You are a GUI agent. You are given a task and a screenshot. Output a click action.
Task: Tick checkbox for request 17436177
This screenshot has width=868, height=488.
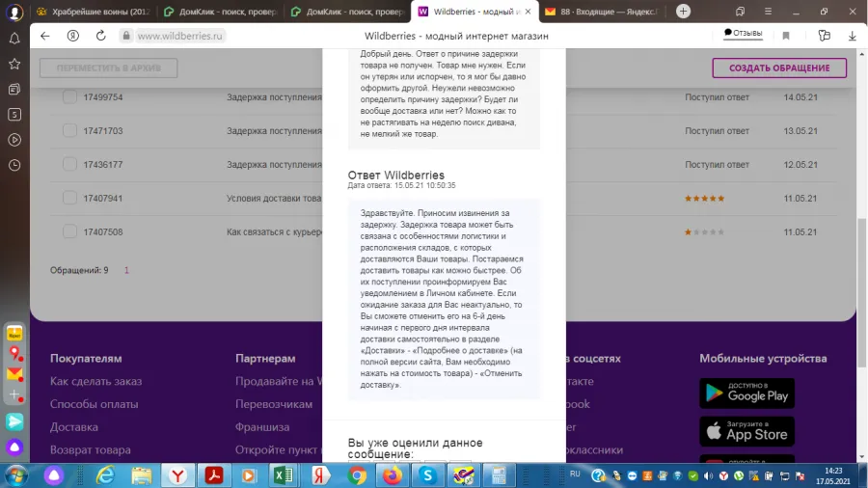tap(69, 164)
